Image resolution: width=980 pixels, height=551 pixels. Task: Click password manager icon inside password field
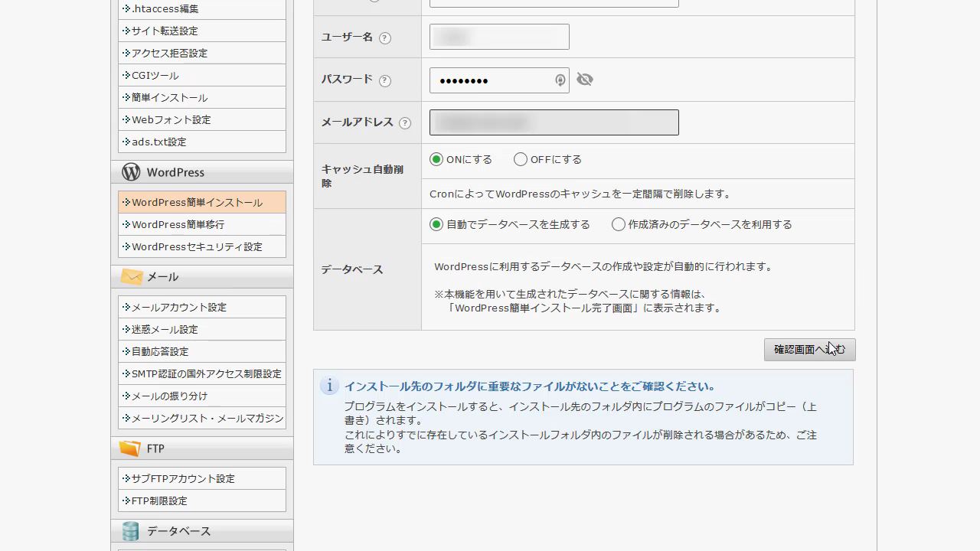pos(560,80)
